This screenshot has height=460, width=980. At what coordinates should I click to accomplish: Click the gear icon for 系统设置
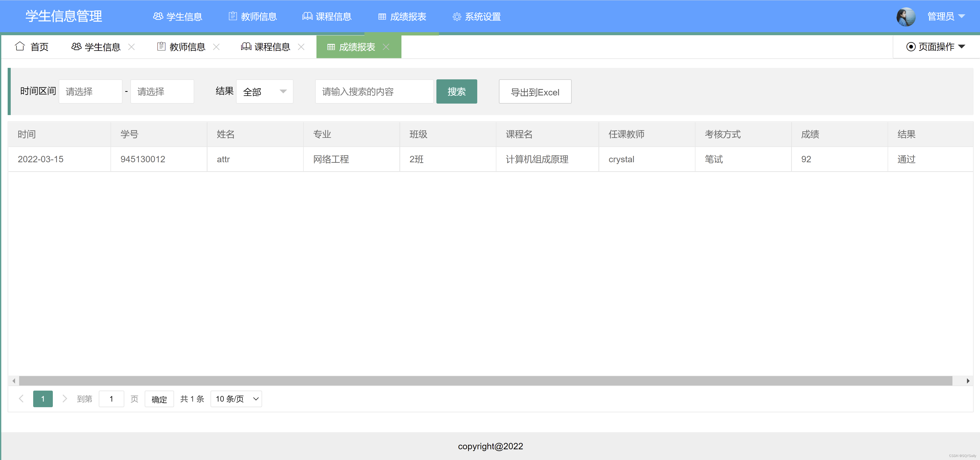point(457,17)
